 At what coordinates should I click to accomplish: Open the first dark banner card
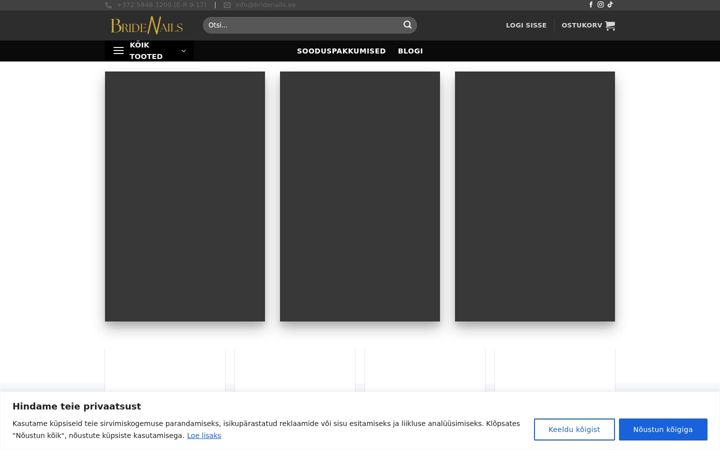pyautogui.click(x=185, y=196)
